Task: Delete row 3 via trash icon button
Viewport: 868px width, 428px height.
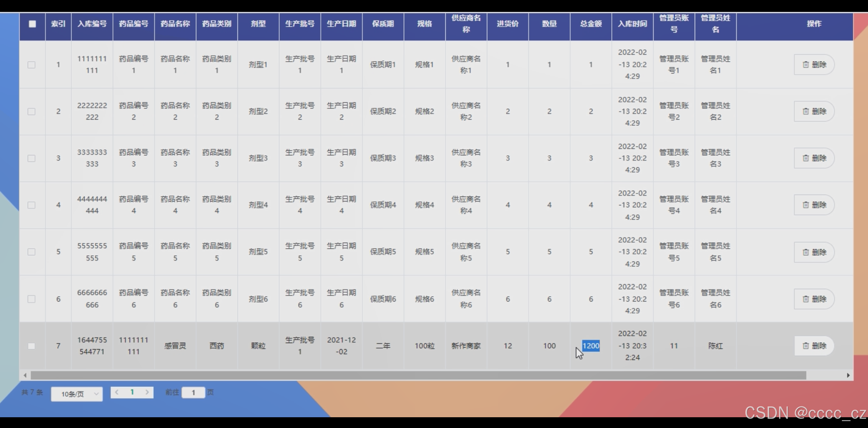Action: click(x=814, y=158)
